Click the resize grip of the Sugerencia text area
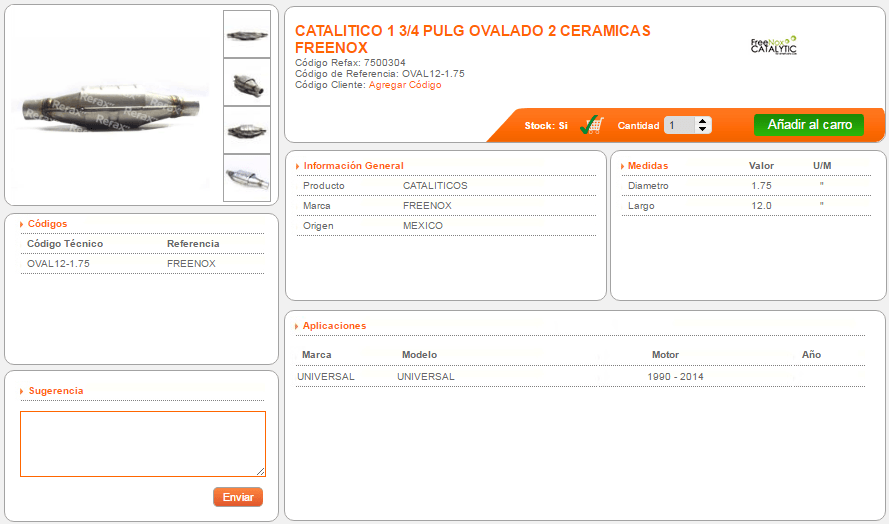Viewport: 889px width, 524px height. 261,472
